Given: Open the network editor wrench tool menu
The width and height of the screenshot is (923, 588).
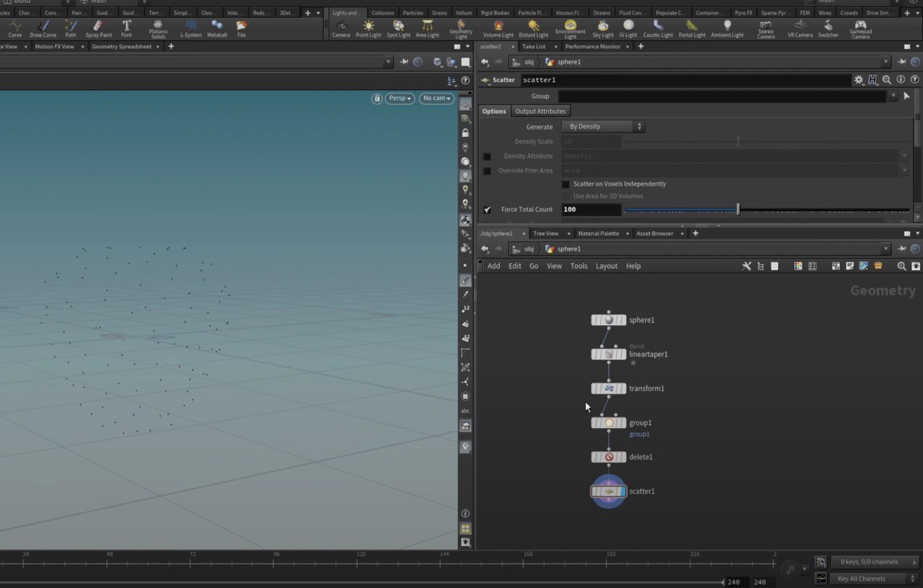Looking at the screenshot, I should (x=747, y=266).
